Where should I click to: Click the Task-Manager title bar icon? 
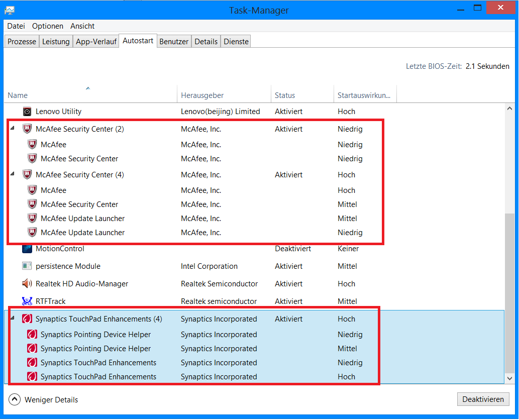click(x=9, y=10)
